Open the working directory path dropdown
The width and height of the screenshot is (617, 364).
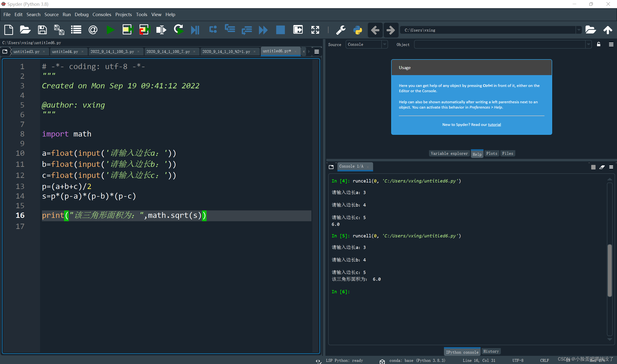579,30
